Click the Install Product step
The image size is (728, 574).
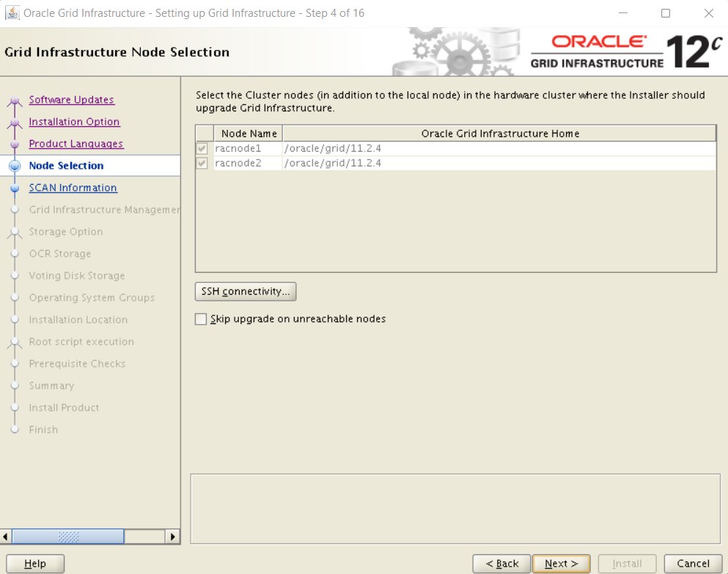64,408
